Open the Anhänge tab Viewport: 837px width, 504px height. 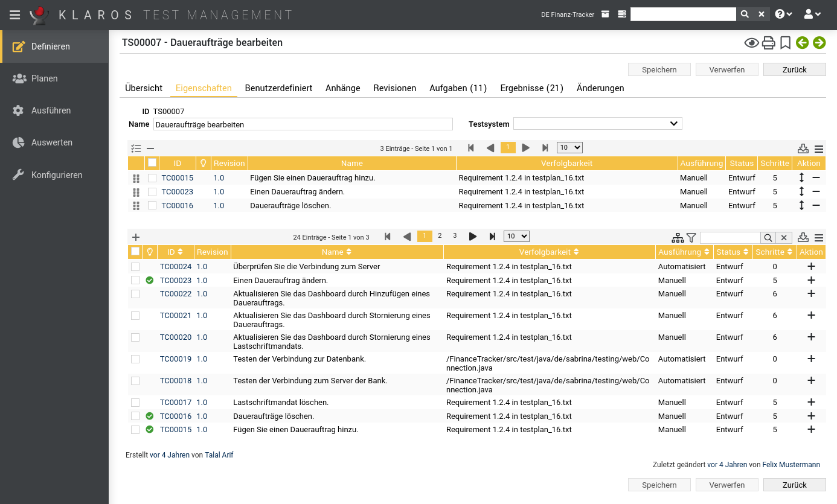click(343, 88)
